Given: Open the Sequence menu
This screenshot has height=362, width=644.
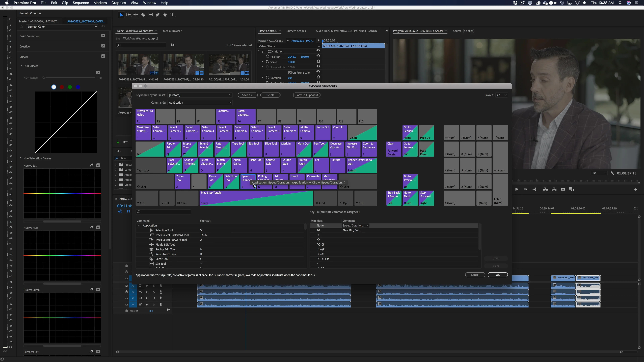Looking at the screenshot, I should pos(80,3).
